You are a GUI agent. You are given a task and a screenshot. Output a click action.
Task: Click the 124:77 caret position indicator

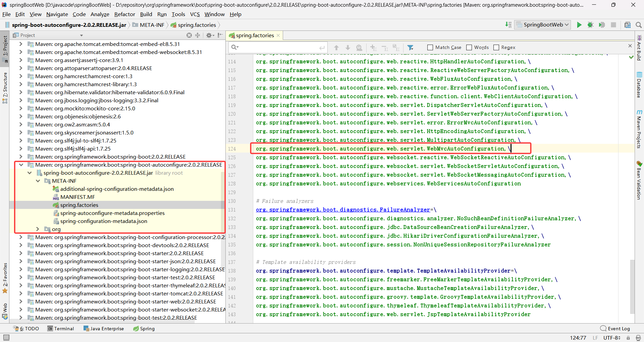point(578,338)
